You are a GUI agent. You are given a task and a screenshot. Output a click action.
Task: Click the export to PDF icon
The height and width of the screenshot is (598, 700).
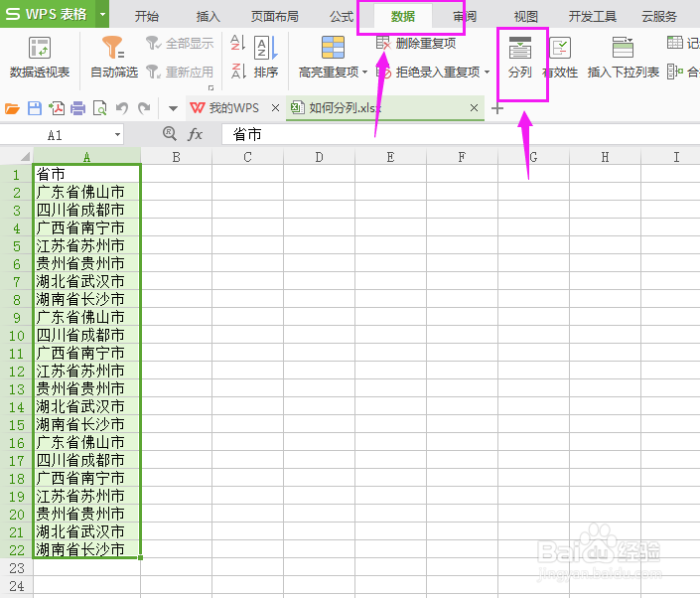(x=57, y=108)
